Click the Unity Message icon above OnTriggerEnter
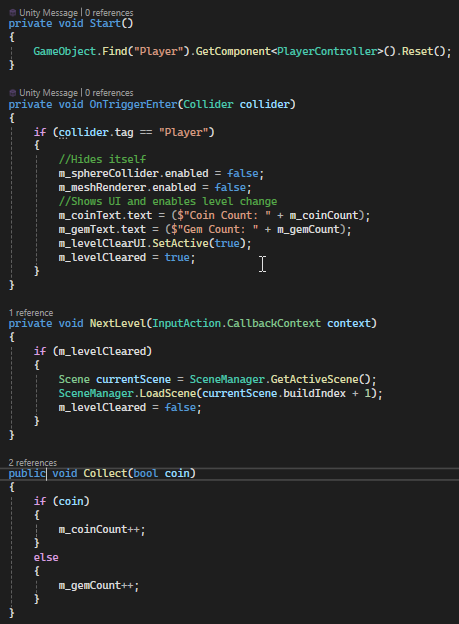 [12, 93]
